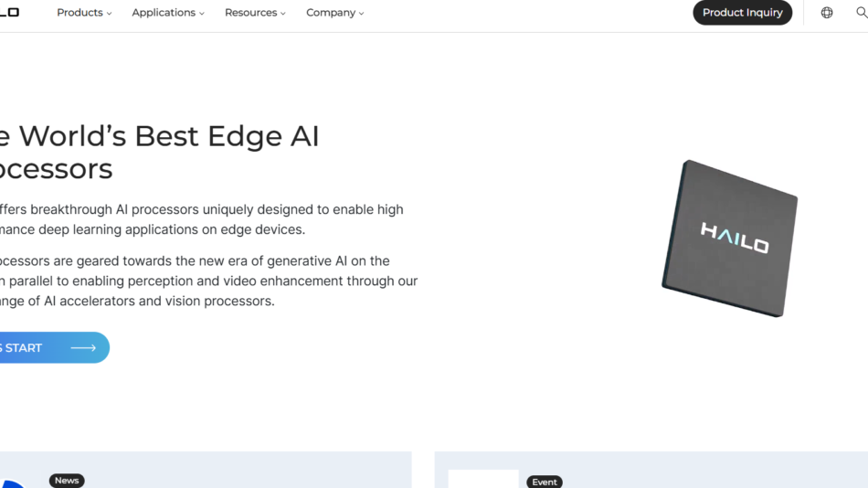Screen dimensions: 868x488
Task: Expand the Resources dropdown chevron
Action: click(283, 14)
